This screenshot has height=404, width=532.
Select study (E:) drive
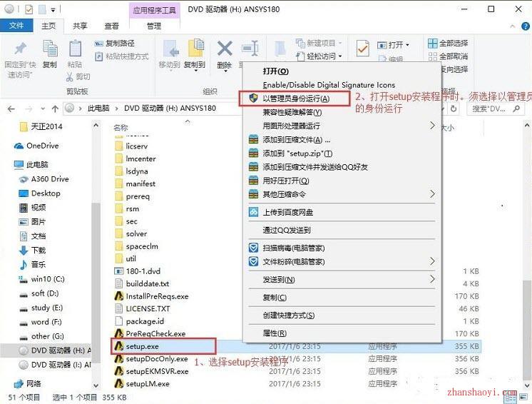click(x=41, y=308)
